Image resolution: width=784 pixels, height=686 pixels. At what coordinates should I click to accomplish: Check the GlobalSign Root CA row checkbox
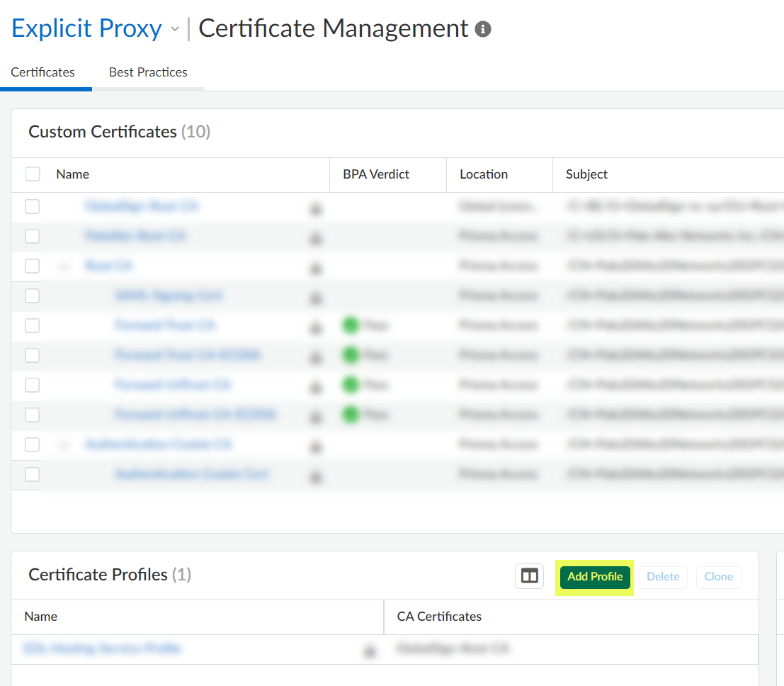coord(33,206)
